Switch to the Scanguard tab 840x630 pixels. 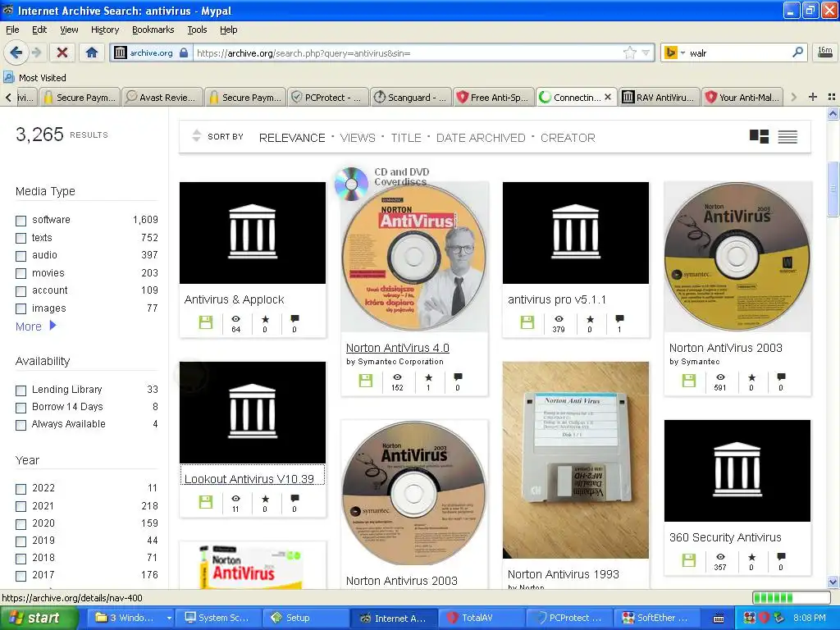click(410, 97)
